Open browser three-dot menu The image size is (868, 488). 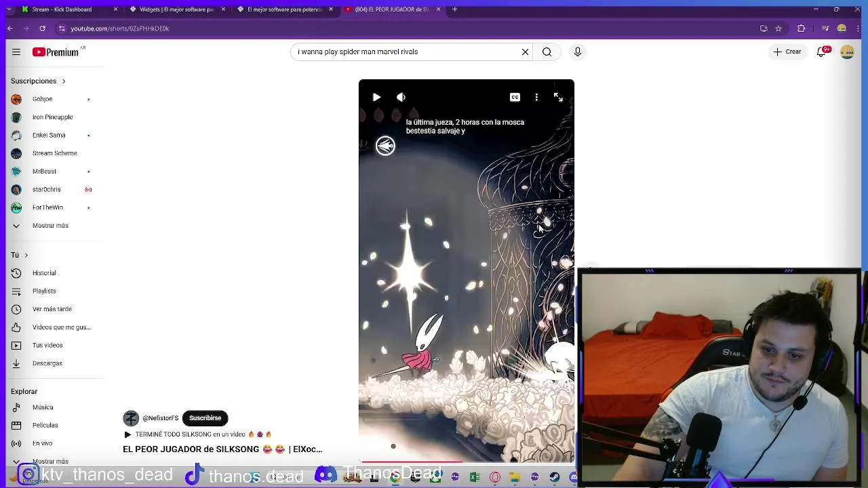tap(859, 28)
